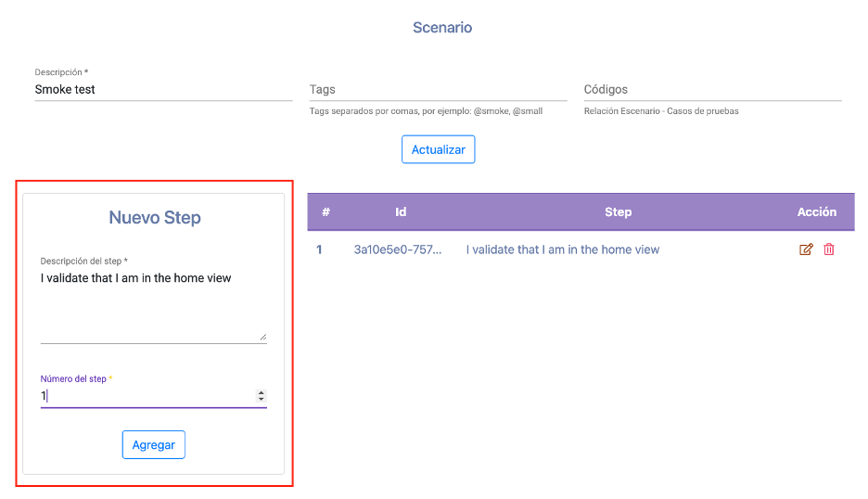Click the Nuevo Step panel heading
This screenshot has height=499, width=868.
(155, 218)
